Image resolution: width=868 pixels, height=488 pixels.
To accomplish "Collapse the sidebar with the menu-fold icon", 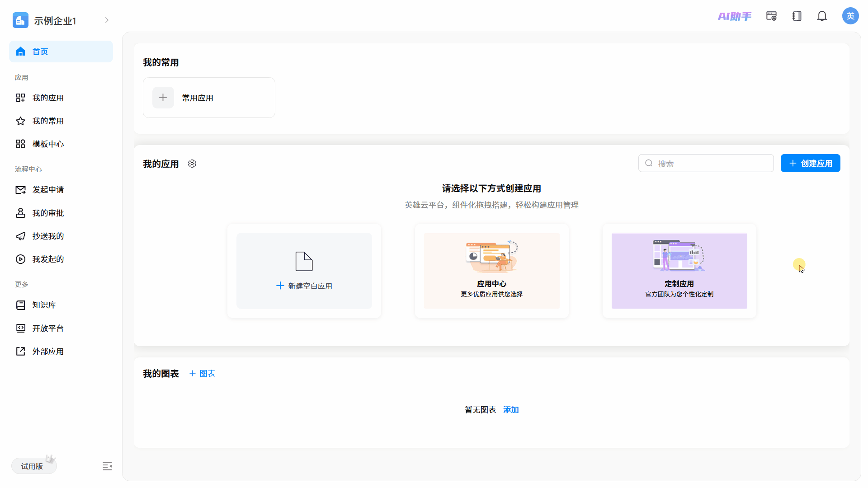I will (107, 466).
